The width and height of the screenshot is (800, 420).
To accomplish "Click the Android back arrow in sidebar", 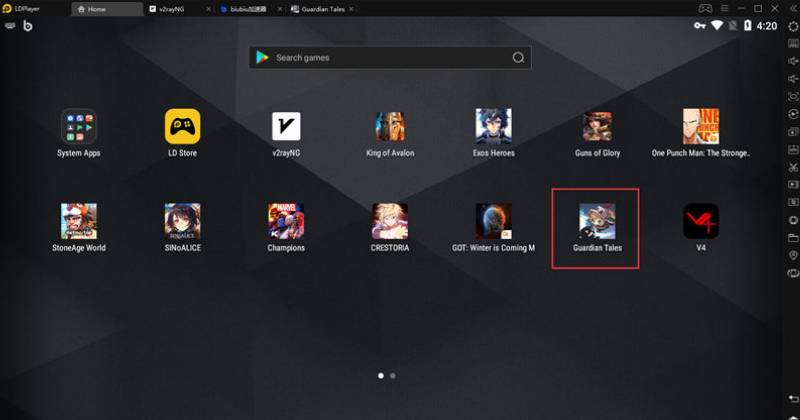I will pos(793,398).
